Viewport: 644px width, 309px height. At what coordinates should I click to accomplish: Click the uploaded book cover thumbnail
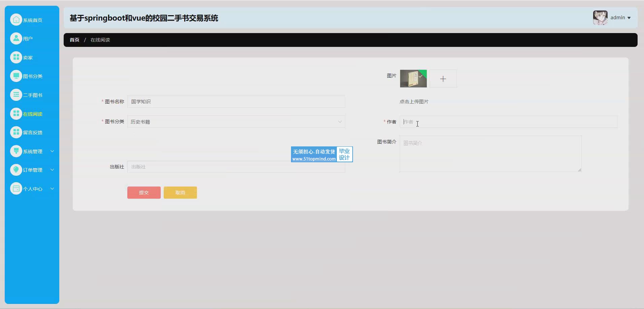(413, 79)
